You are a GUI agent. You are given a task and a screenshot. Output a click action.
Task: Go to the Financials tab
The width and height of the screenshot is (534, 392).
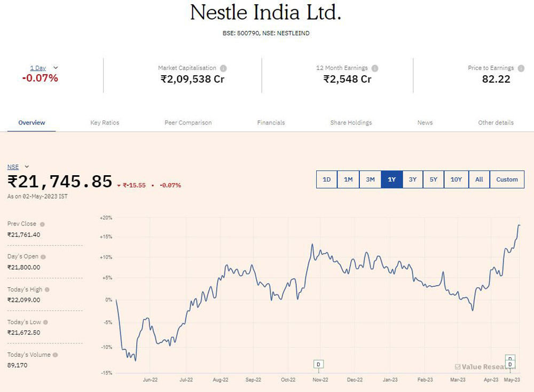(x=271, y=123)
